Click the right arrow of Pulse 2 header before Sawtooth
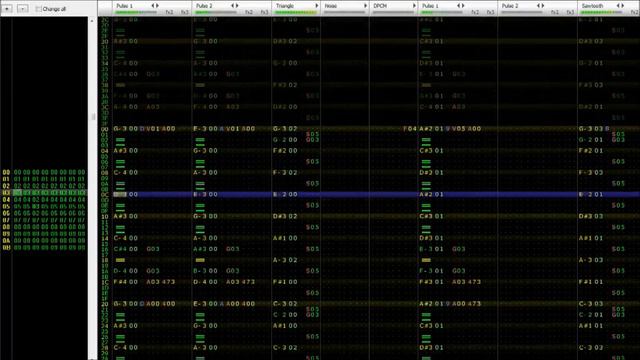The width and height of the screenshot is (640, 360). pyautogui.click(x=542, y=6)
